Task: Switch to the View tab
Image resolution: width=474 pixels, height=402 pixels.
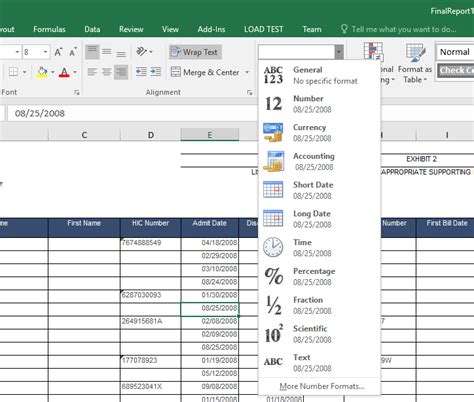Action: tap(170, 29)
